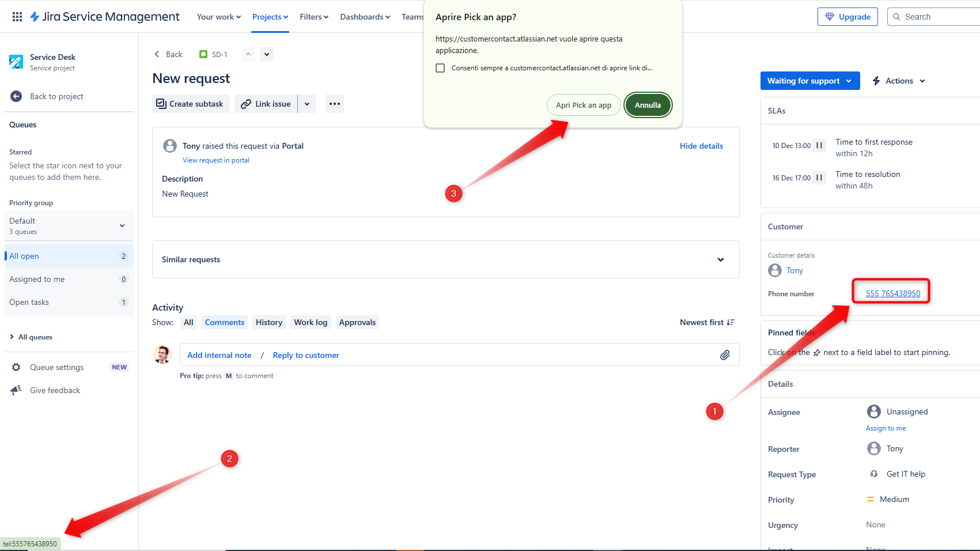Select the Open tasks queue
This screenshot has height=551, width=980.
pos(69,302)
